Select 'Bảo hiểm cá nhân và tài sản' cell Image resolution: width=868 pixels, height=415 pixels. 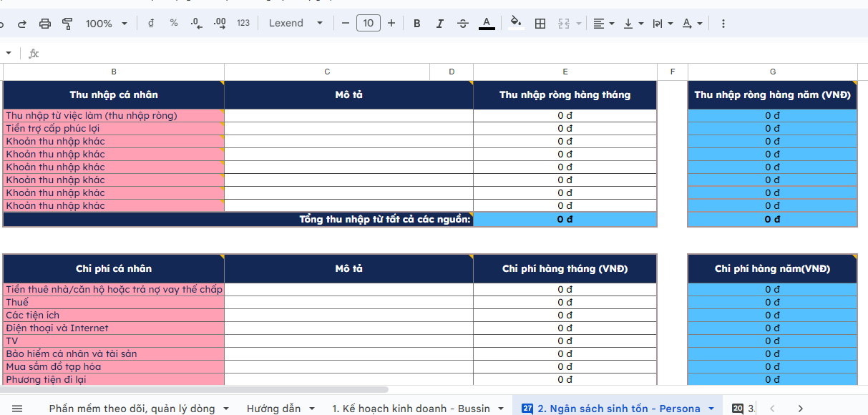click(114, 353)
